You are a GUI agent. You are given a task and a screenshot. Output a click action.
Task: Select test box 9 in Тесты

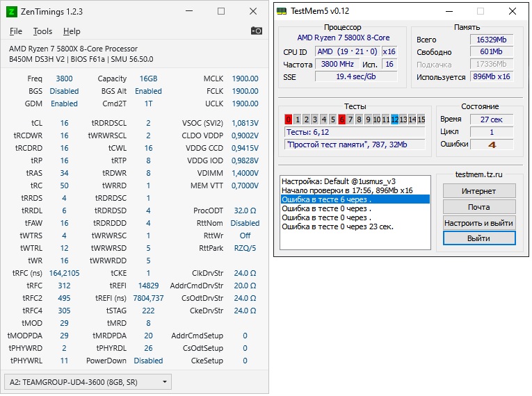click(x=368, y=119)
